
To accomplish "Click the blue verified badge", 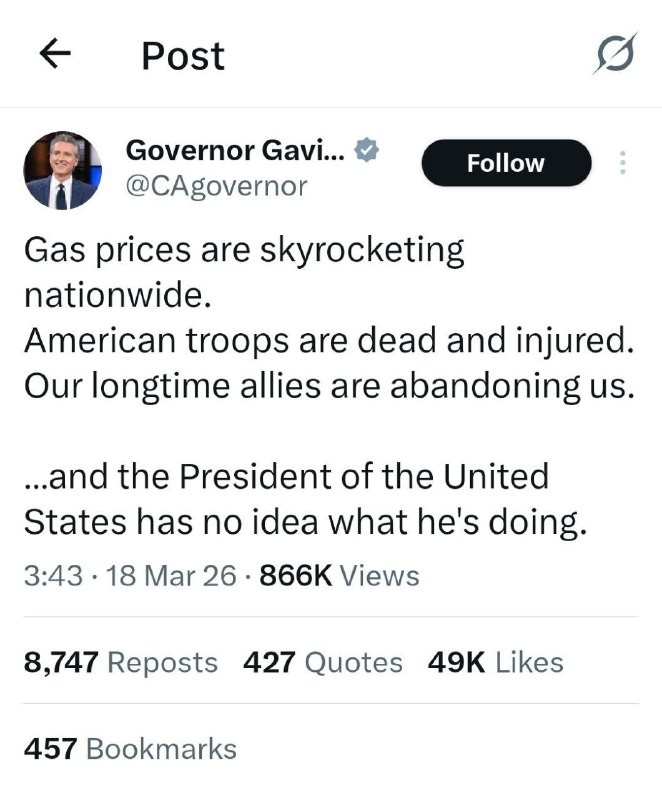I will click(367, 151).
